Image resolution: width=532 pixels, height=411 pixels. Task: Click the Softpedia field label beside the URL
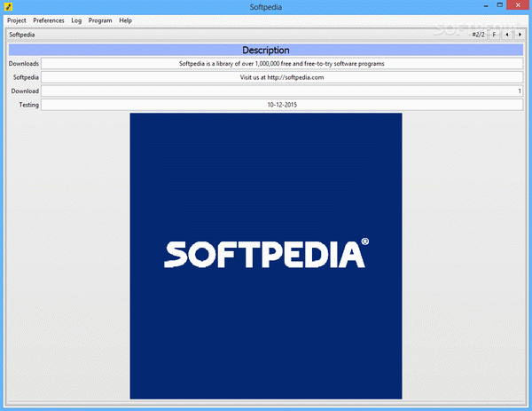[x=26, y=77]
